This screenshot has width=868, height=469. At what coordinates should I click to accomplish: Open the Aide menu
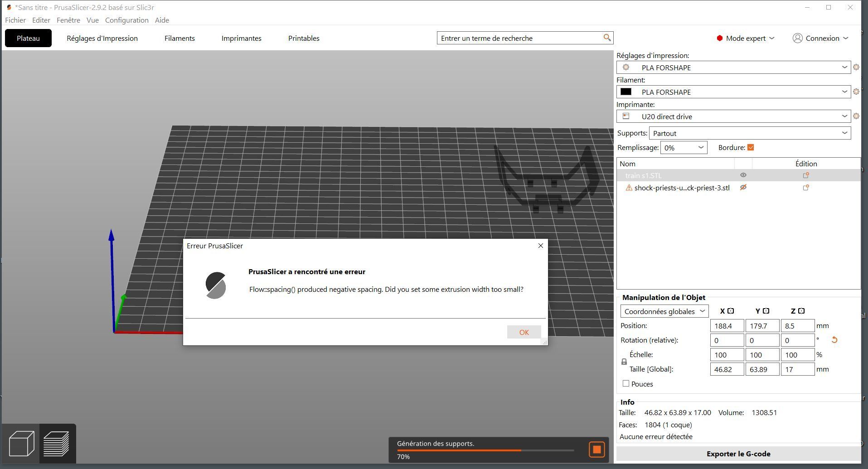click(x=162, y=20)
